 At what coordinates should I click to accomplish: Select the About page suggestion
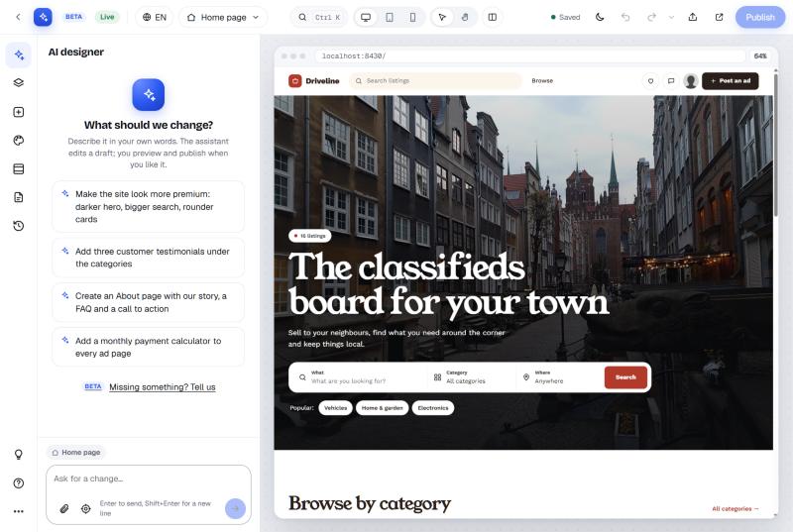[148, 302]
